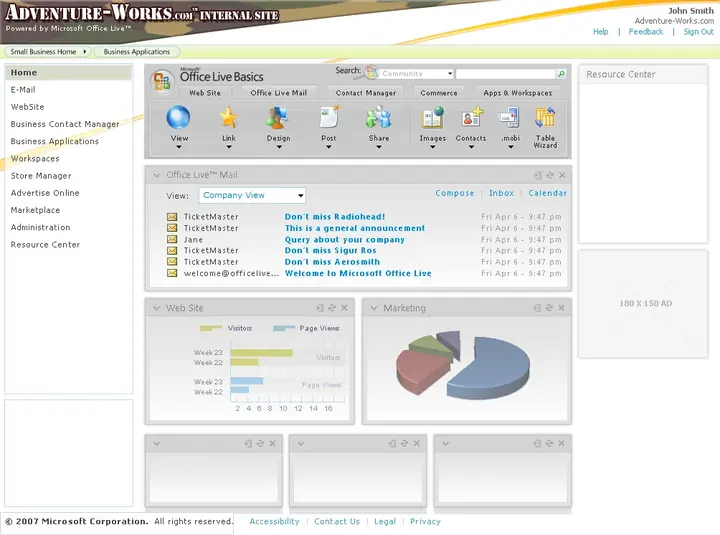Open the Contact Manager tab

click(x=366, y=93)
